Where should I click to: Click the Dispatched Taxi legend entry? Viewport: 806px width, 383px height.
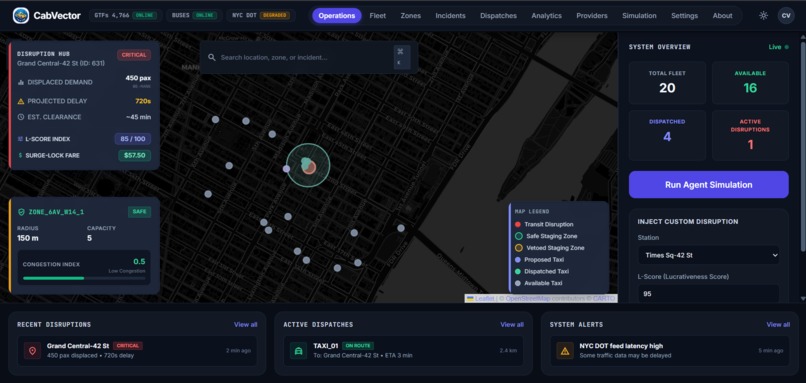click(542, 271)
